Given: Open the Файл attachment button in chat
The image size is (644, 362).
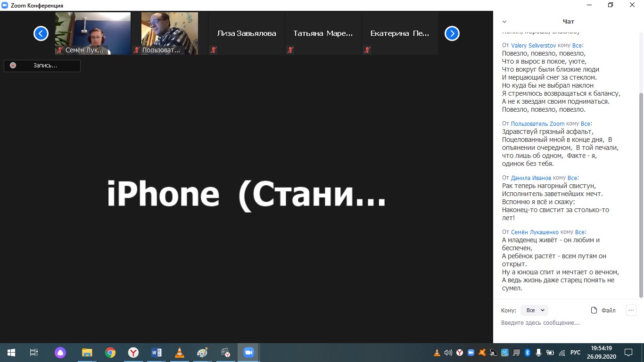Looking at the screenshot, I should (x=603, y=310).
